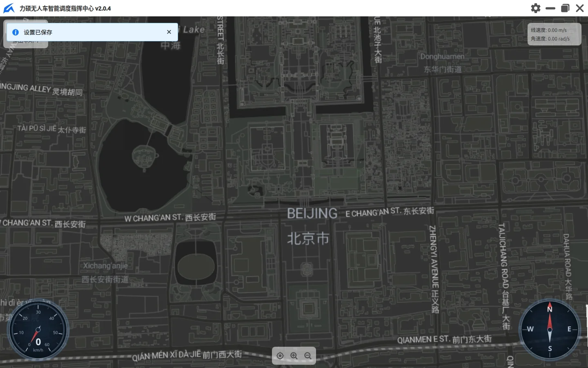Viewport: 588px width, 368px height.
Task: Click the W CHANG'AN ST. 西长安街 label
Action: click(x=170, y=218)
